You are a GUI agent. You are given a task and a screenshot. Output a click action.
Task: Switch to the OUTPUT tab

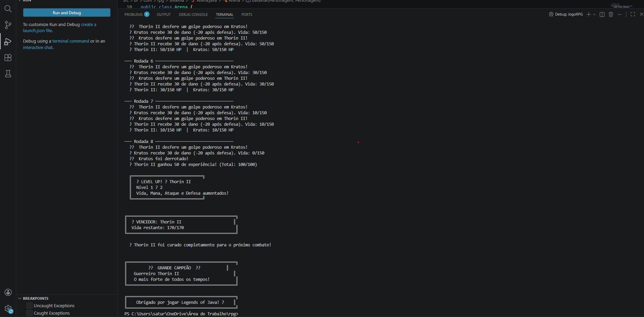click(164, 15)
